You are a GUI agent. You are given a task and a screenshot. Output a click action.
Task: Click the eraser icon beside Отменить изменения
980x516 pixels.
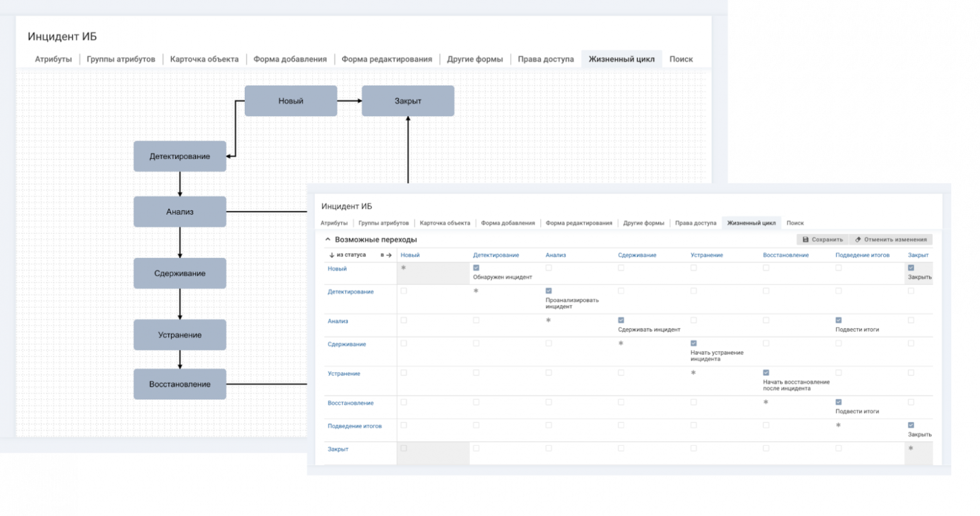tap(858, 240)
